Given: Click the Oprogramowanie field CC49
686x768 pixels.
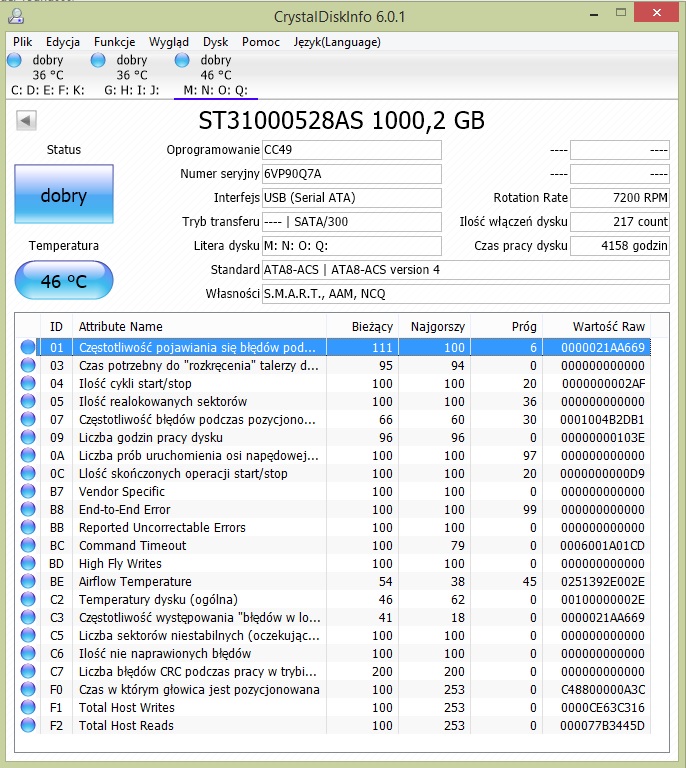Looking at the screenshot, I should tap(352, 150).
